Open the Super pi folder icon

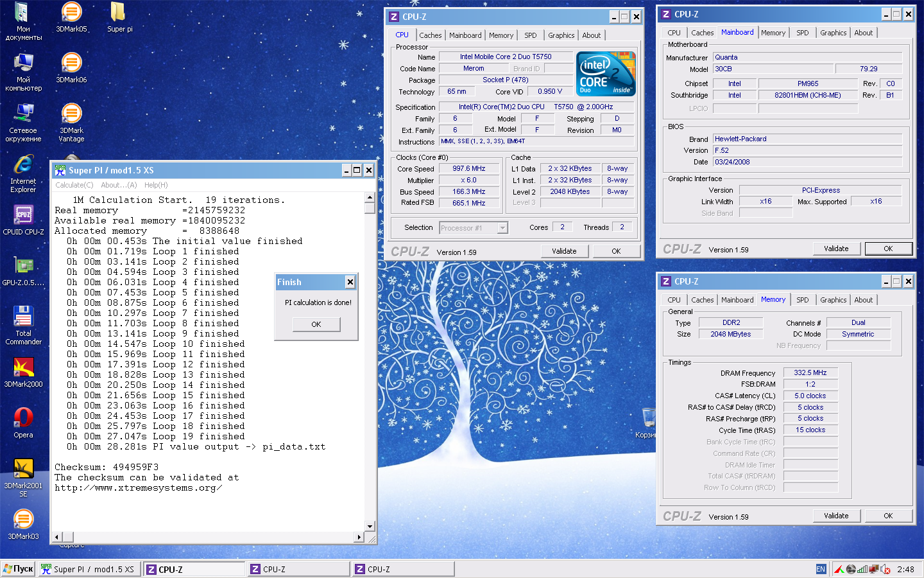[x=119, y=17]
